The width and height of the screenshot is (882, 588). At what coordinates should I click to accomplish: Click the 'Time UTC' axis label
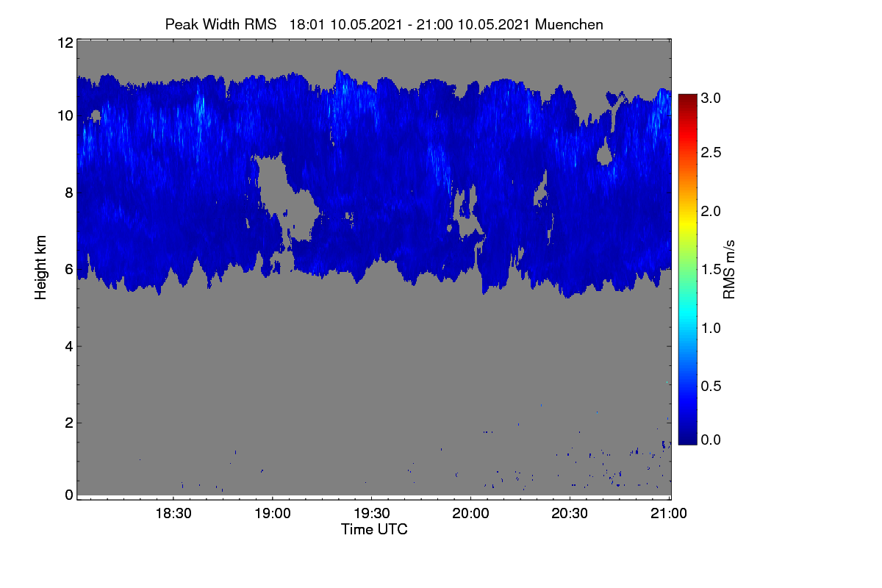click(374, 529)
